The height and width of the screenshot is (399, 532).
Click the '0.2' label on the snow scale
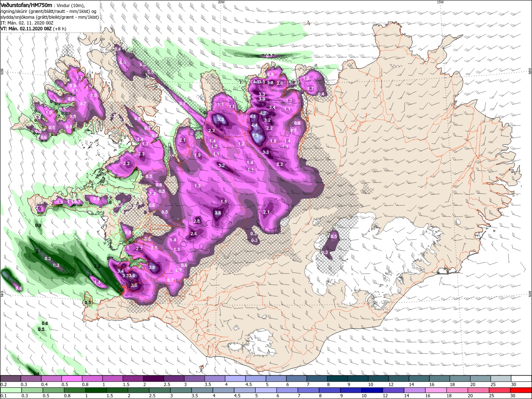coord(4,384)
